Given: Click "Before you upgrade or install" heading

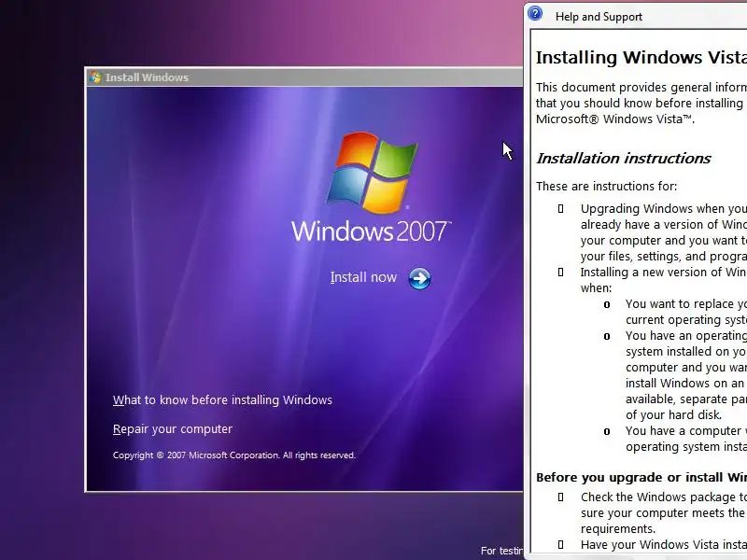Looking at the screenshot, I should (x=641, y=477).
